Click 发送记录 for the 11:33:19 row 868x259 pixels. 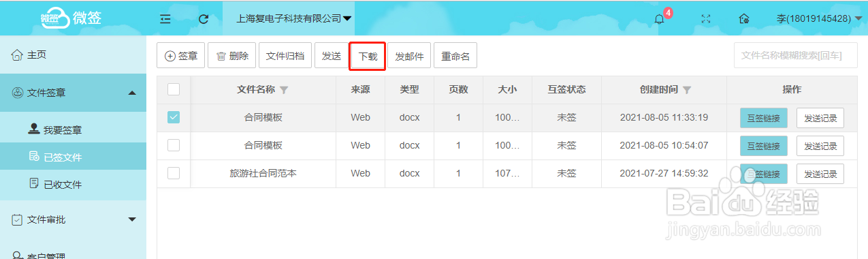tap(820, 118)
